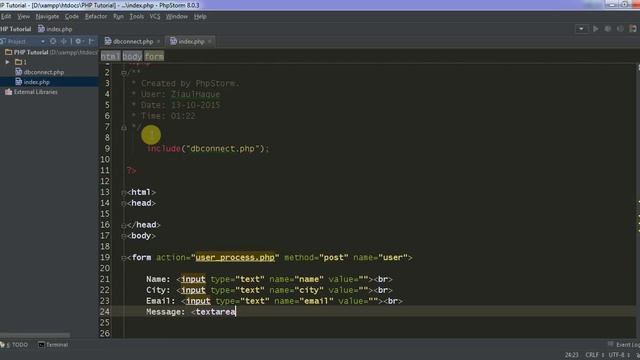Open the Event Log tool window
Image resolution: width=640 pixels, height=360 pixels.
click(x=624, y=345)
